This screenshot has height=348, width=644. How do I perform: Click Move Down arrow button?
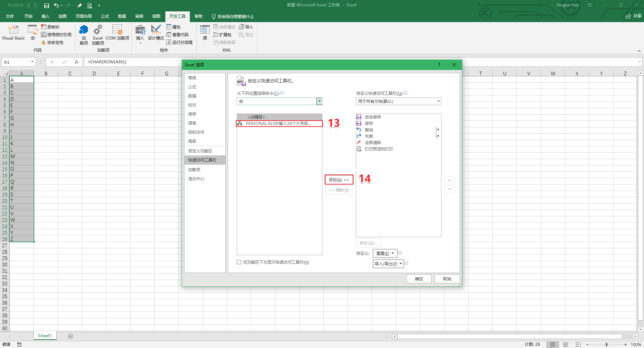(449, 189)
